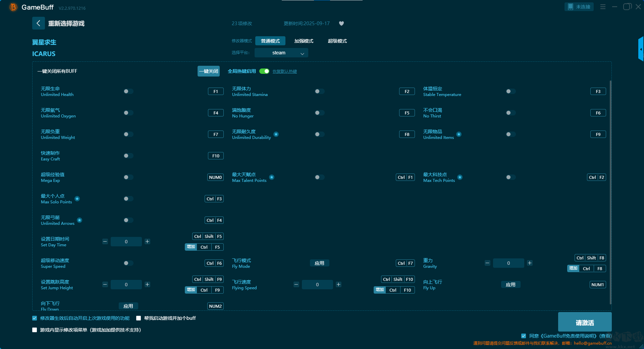Click restore default hotkeys link
The image size is (644, 349).
click(x=285, y=71)
